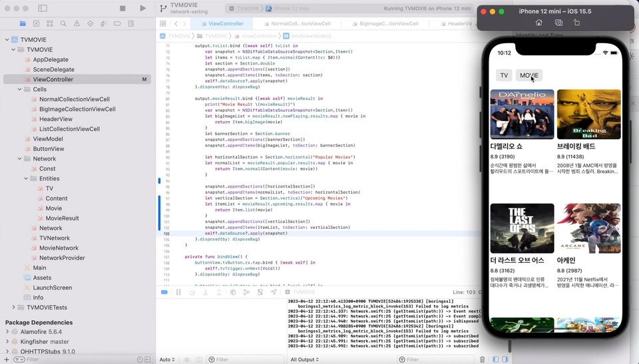Image resolution: width=639 pixels, height=364 pixels.
Task: Toggle the navigator sidebar button
Action: [43, 8]
